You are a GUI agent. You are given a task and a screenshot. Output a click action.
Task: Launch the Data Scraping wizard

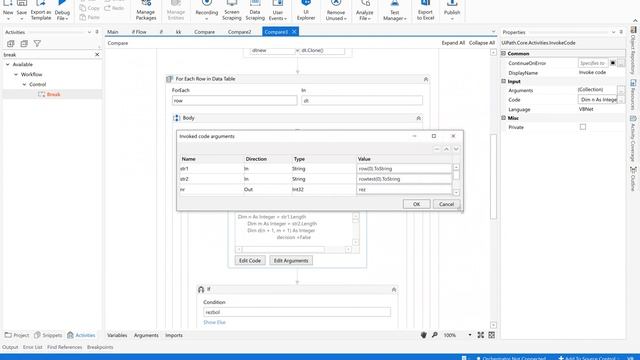pos(255,11)
